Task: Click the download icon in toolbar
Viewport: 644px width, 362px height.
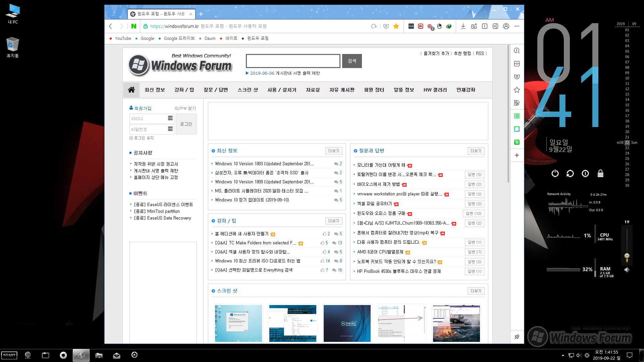Action: pos(463,26)
